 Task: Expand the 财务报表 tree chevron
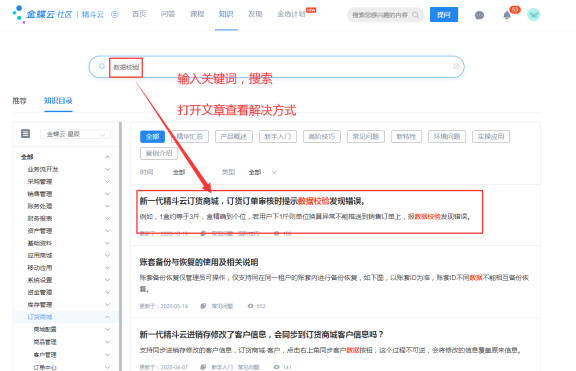[x=107, y=219]
